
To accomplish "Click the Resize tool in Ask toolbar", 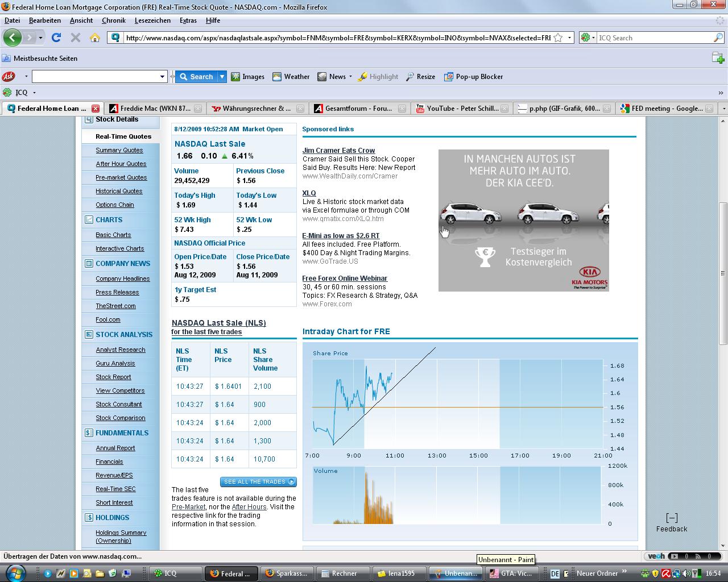I will (x=420, y=77).
